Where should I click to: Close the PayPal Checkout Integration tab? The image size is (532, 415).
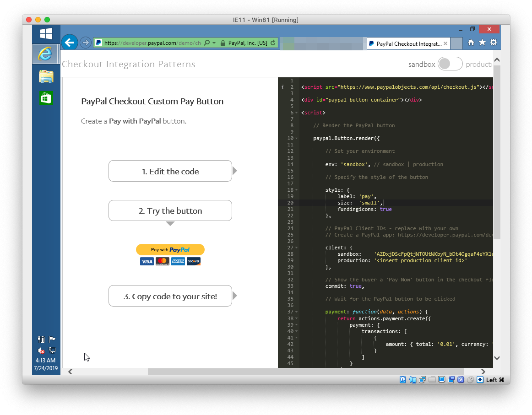tap(445, 43)
